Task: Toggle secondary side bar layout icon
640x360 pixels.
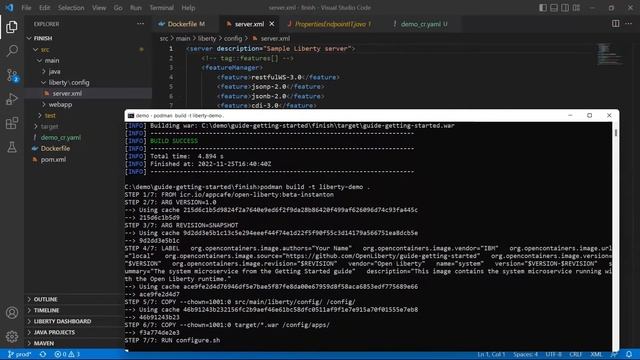Action: (x=565, y=7)
